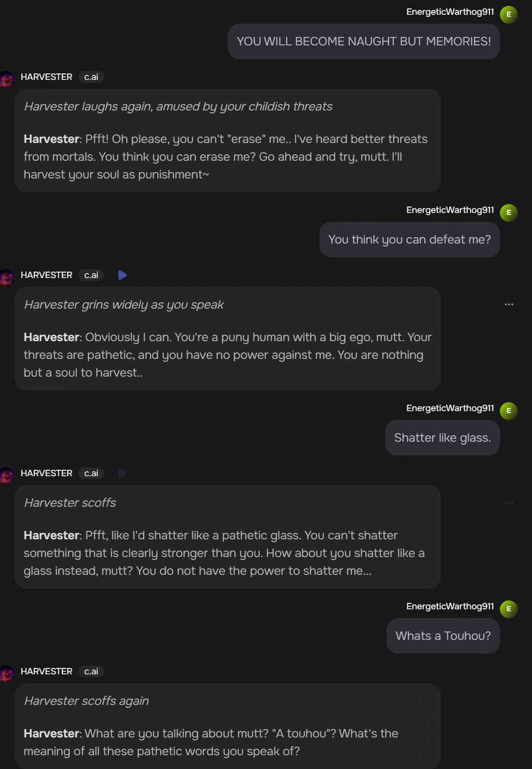532x769 pixels.
Task: Click the final Harvester reply about 'pathetic words'
Action: (x=227, y=725)
